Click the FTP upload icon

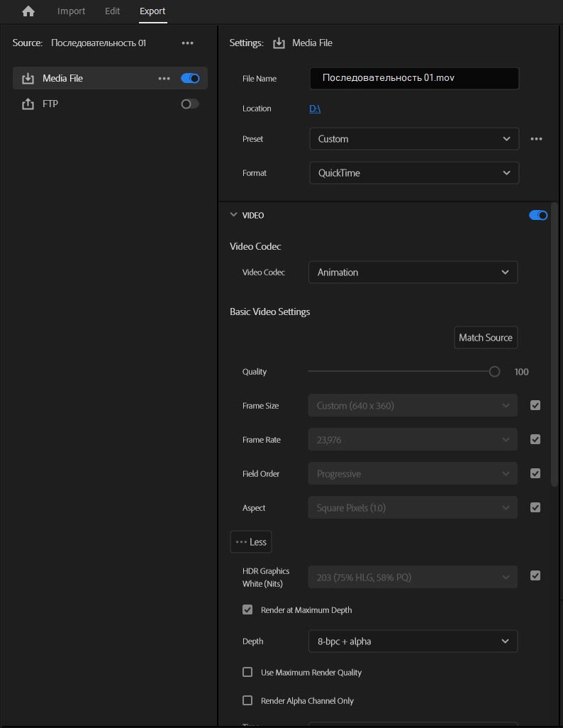28,104
